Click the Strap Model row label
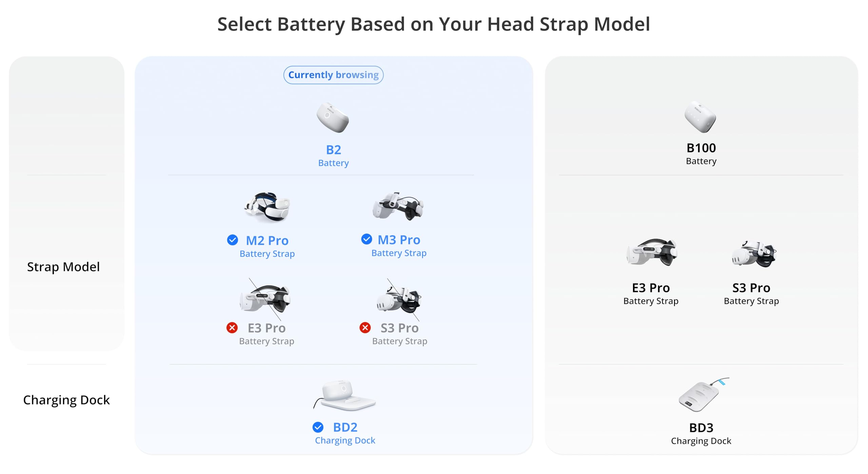This screenshot has width=868, height=474. pos(63,267)
